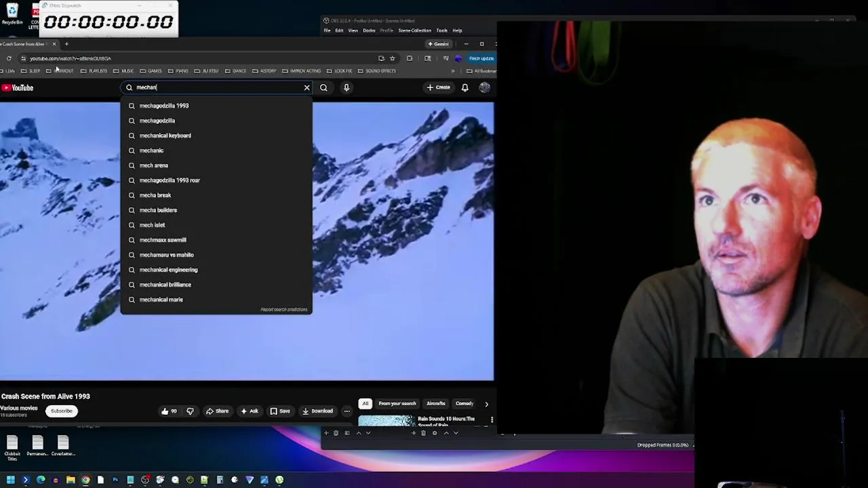Viewport: 868px width, 488px height.
Task: Open the YouTube Create menu
Action: [x=438, y=87]
